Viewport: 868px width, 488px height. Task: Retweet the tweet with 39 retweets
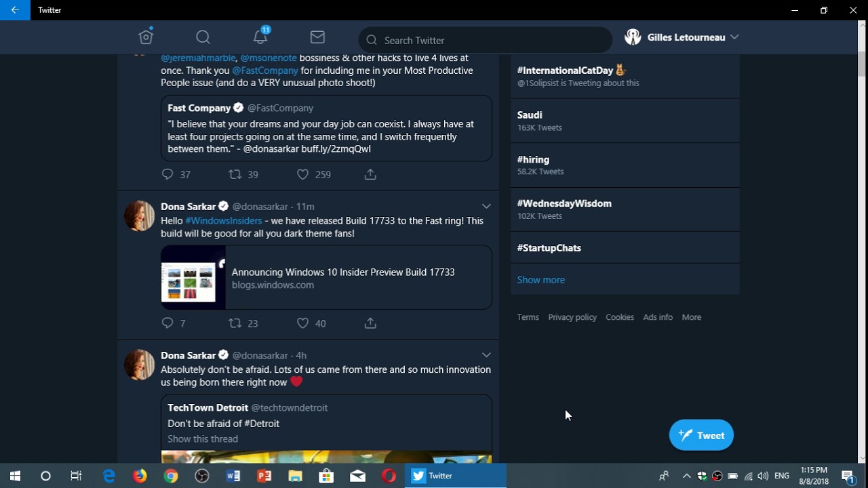235,174
